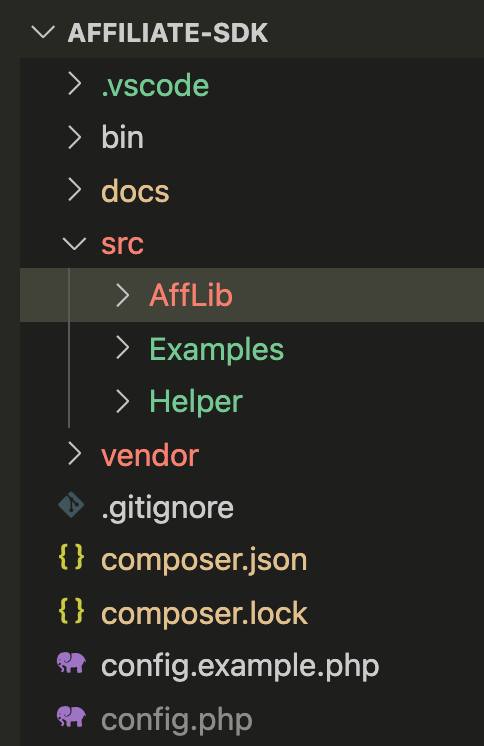Click the braces icon next to composer.lock

(71, 610)
